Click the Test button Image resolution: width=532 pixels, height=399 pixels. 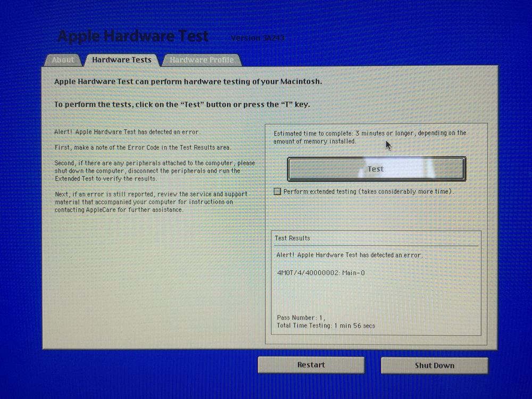tap(376, 169)
